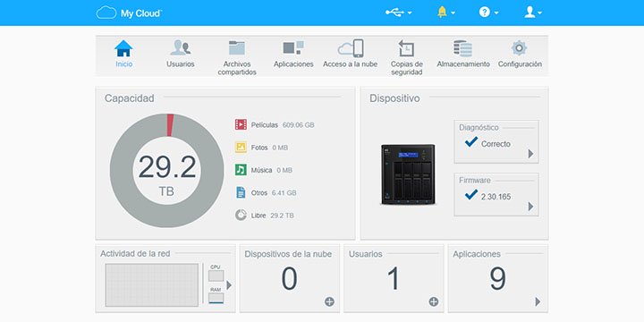Viewport: 644px width, 322px height.
Task: Open the USB devices menu icon
Action: coord(394,13)
